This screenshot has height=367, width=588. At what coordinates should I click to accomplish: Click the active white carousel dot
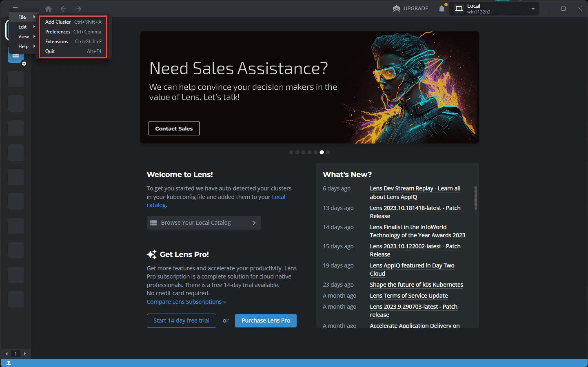(x=322, y=152)
